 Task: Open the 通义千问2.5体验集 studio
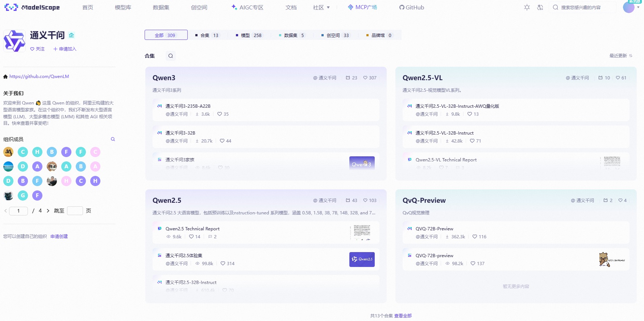184,256
